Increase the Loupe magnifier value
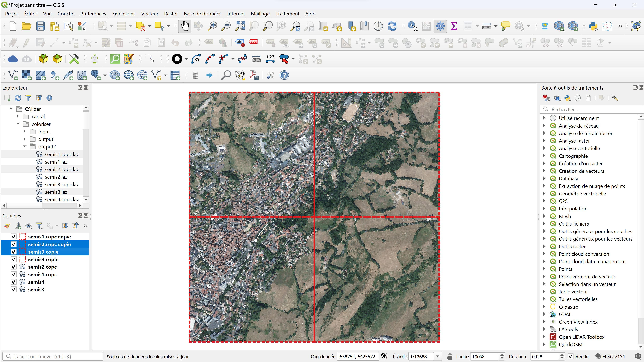 (502, 354)
